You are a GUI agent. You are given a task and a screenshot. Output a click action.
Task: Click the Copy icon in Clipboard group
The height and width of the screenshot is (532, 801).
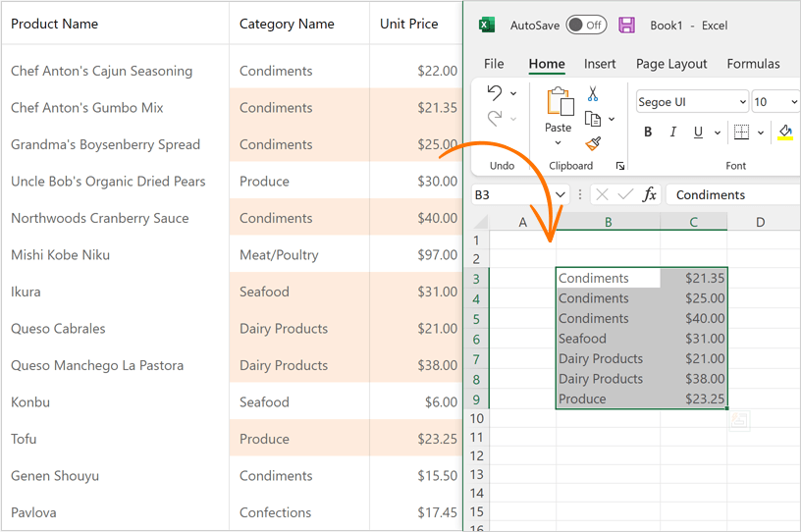(x=592, y=119)
